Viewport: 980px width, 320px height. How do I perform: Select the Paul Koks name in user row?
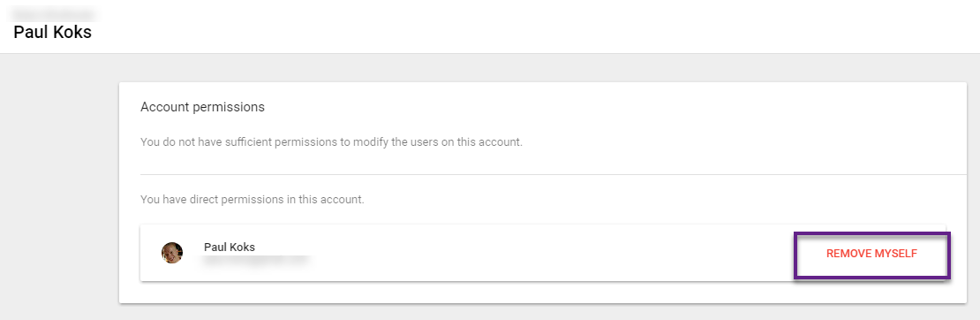pos(230,247)
